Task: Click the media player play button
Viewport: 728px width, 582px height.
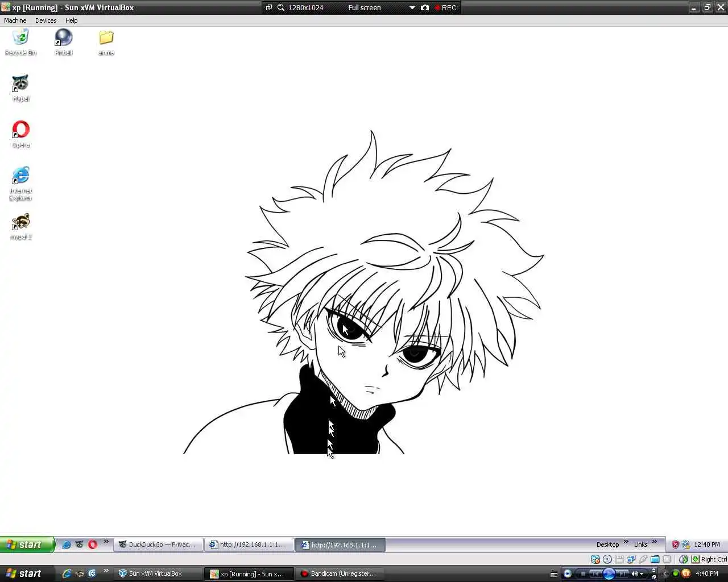Action: click(609, 573)
